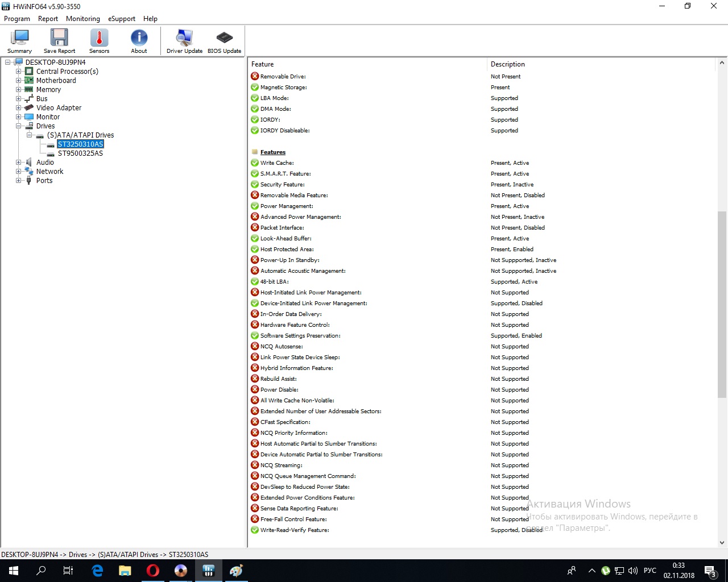Select the Network tree node
The width and height of the screenshot is (728, 582).
[49, 172]
